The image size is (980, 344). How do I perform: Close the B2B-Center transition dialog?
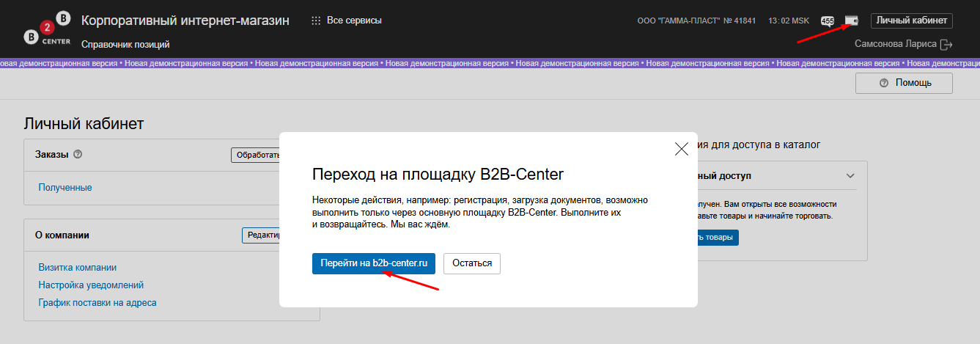click(x=681, y=149)
